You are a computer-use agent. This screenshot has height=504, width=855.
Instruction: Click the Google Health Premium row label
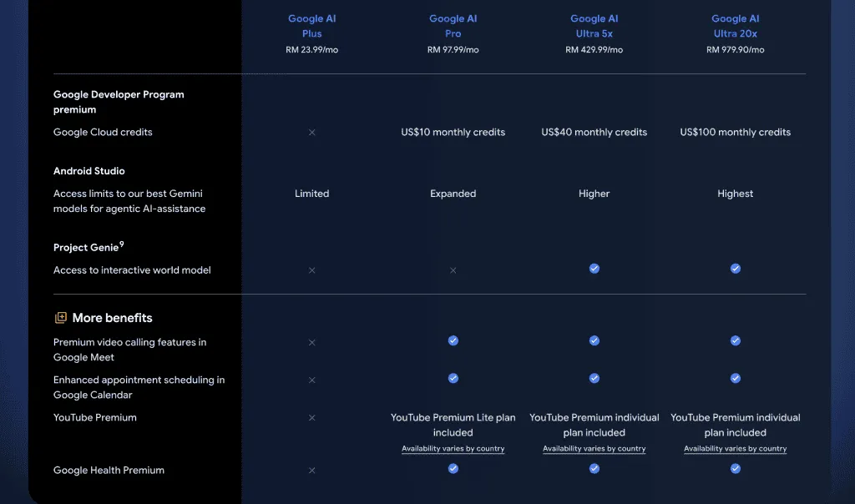109,471
